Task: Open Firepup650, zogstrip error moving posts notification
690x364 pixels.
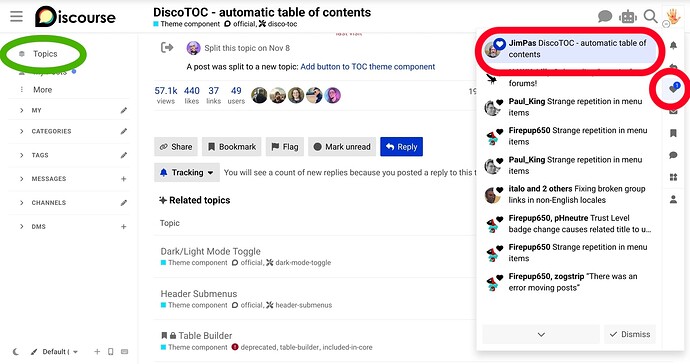Action: tap(569, 282)
